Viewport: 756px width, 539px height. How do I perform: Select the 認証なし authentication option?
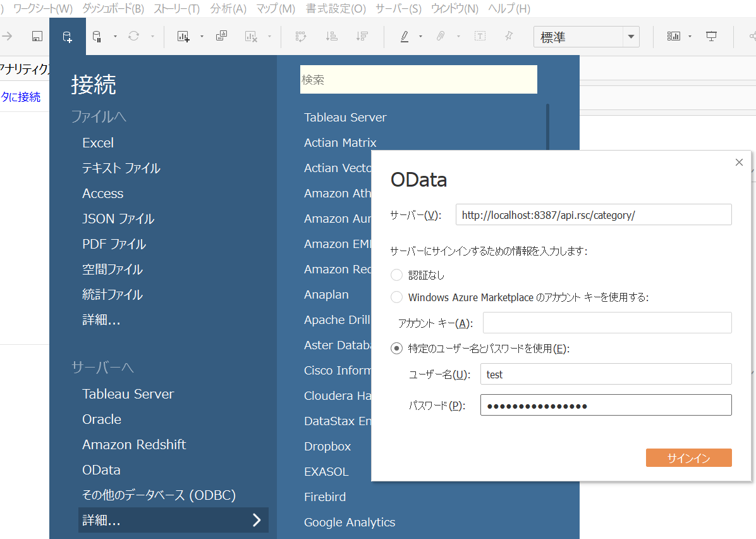tap(398, 275)
